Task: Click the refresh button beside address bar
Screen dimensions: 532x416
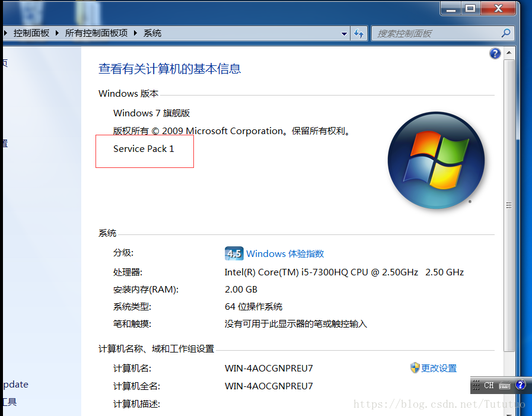Action: (x=359, y=33)
